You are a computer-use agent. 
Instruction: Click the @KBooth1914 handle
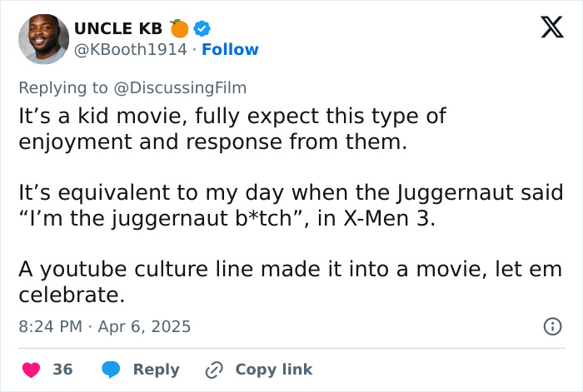click(x=131, y=50)
